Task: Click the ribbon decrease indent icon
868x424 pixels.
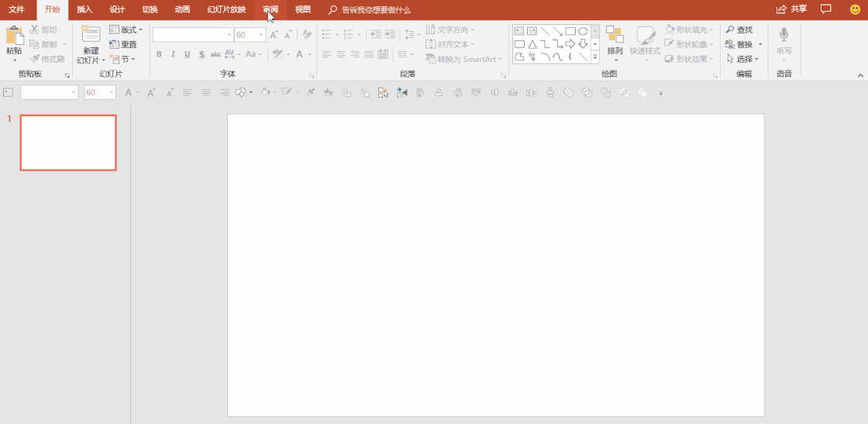Action: tap(377, 34)
